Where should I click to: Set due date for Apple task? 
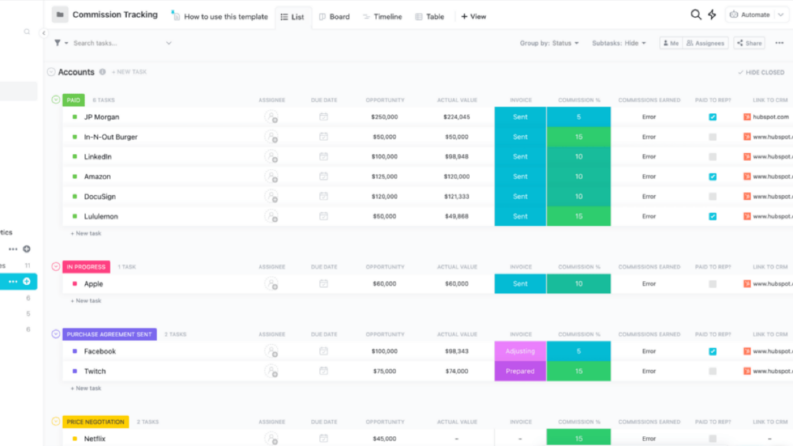[324, 284]
